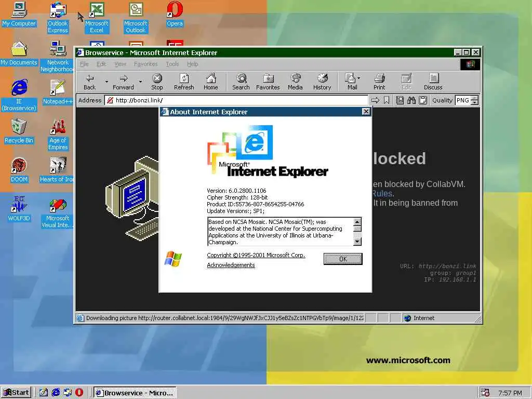Expand the Mail button dropdown arrow

click(x=359, y=78)
